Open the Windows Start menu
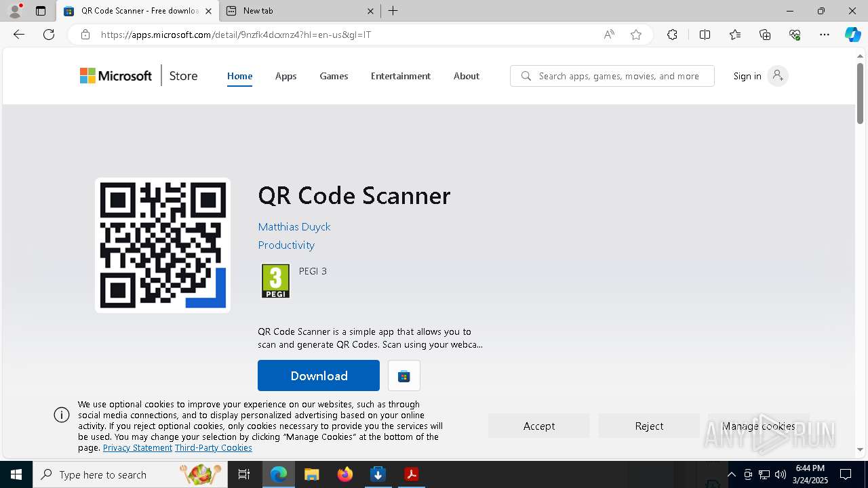The width and height of the screenshot is (868, 488). [x=16, y=474]
